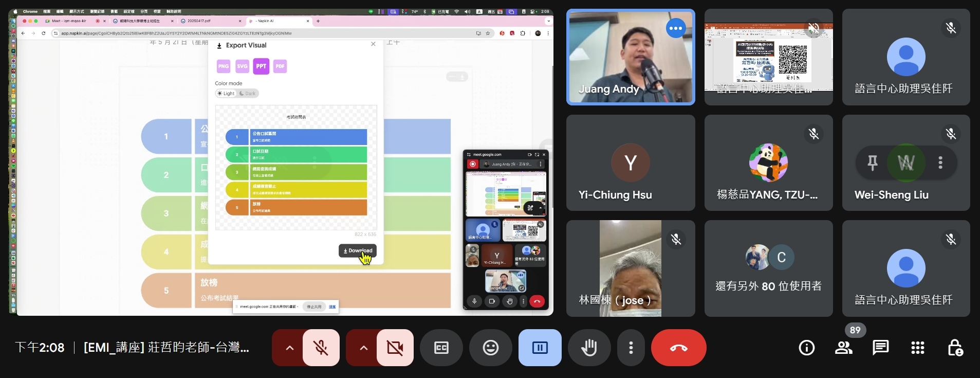Show the participants people panel
The height and width of the screenshot is (378, 980).
843,348
